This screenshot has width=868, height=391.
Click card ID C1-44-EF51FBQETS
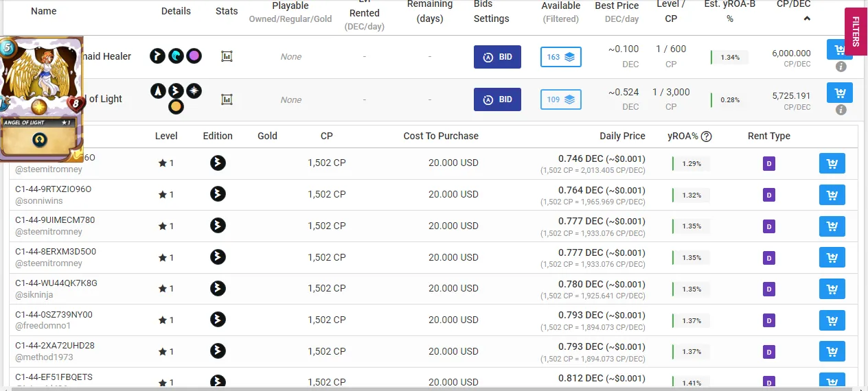click(54, 377)
